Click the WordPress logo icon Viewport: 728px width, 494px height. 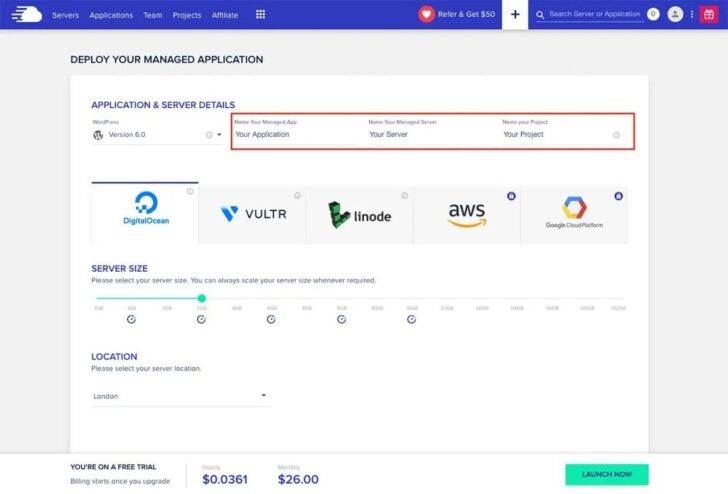coord(98,135)
